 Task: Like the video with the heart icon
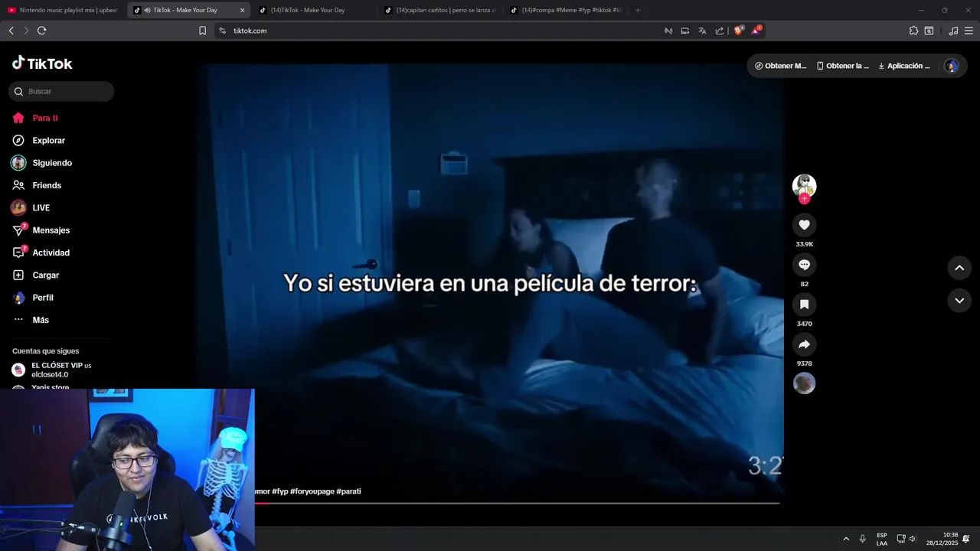coord(804,225)
